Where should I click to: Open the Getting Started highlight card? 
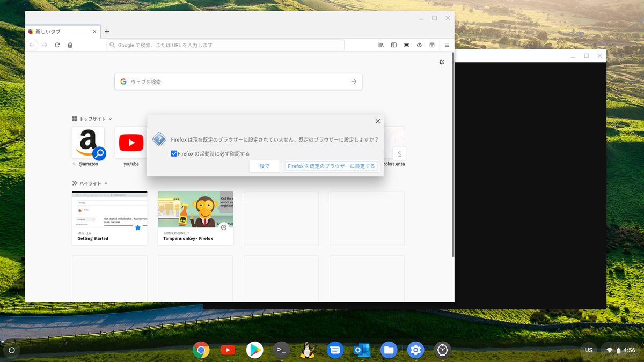(109, 218)
